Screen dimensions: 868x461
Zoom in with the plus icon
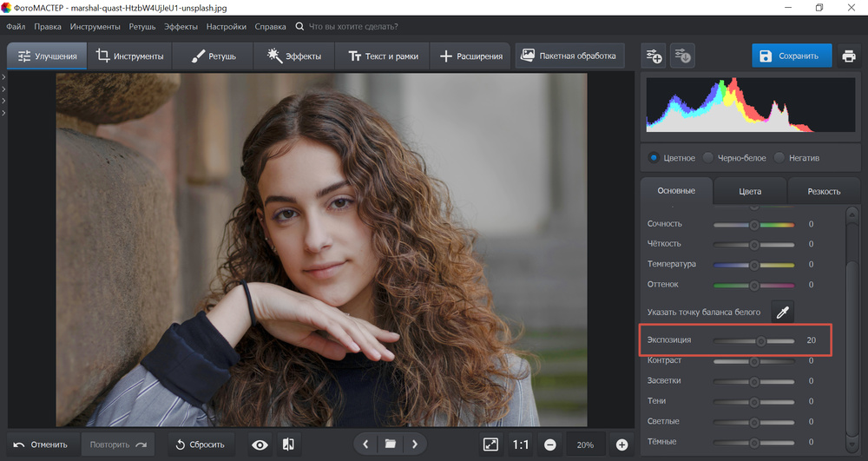pos(621,445)
